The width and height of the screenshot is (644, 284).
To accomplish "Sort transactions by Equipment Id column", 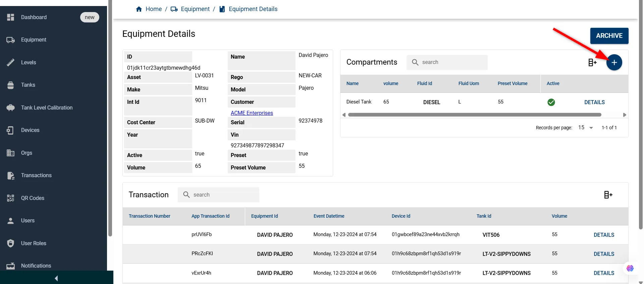I will tap(265, 216).
